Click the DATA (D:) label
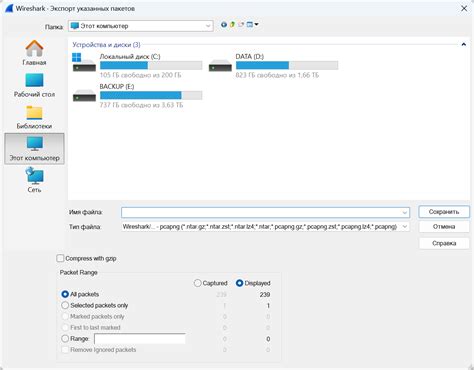 tap(250, 57)
